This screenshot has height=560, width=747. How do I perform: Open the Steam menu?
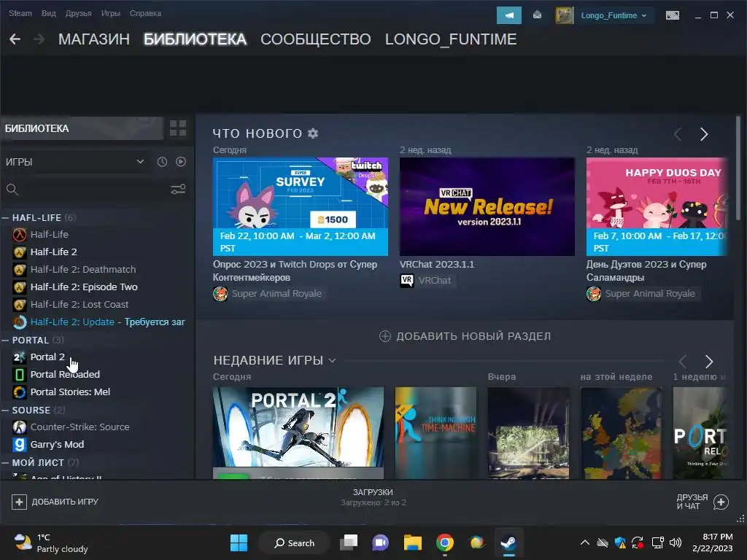(x=20, y=13)
